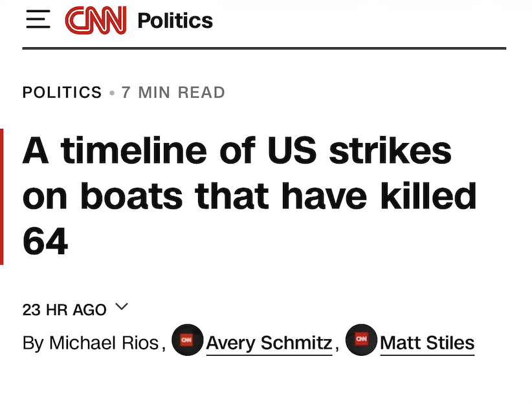Open the POLITICS category label above headline
This screenshot has width=532, height=405.
coord(62,93)
